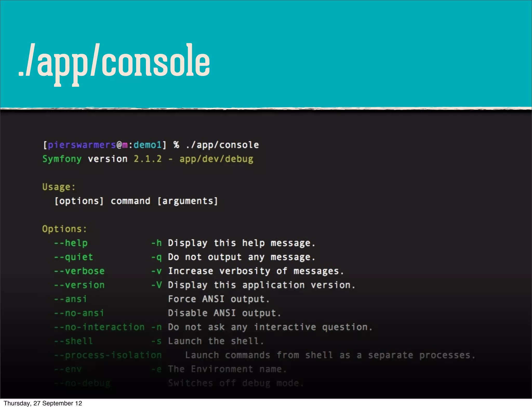Click the '--help' option
Image resolution: width=532 pixels, height=409 pixels.
click(71, 243)
